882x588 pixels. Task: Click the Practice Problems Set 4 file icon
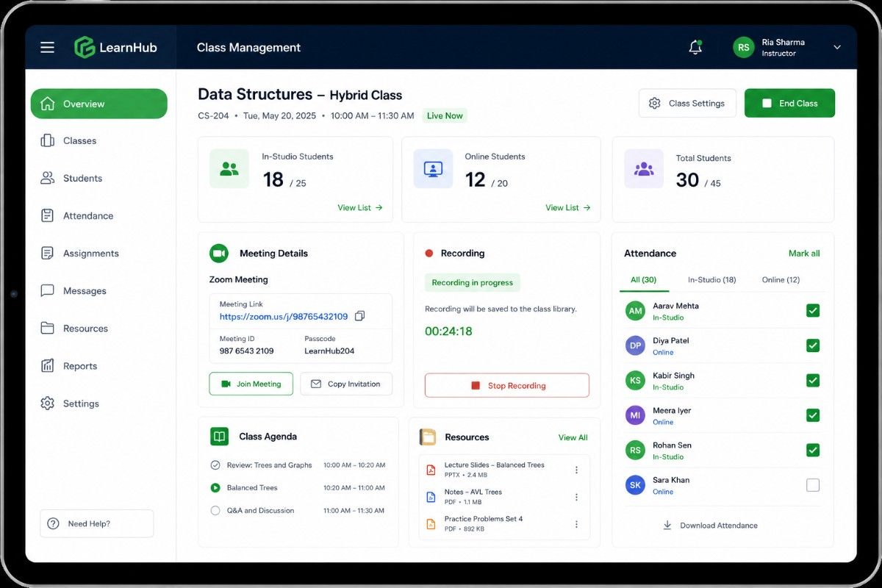431,524
